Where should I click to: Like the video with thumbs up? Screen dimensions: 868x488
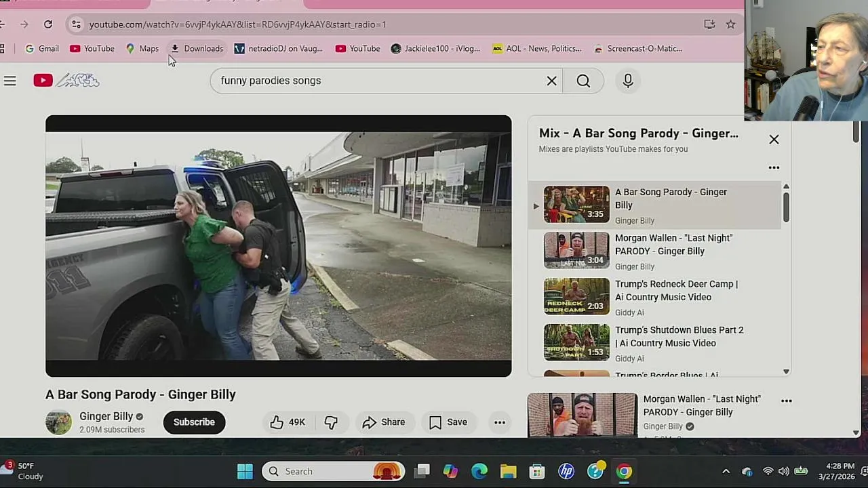tap(288, 422)
